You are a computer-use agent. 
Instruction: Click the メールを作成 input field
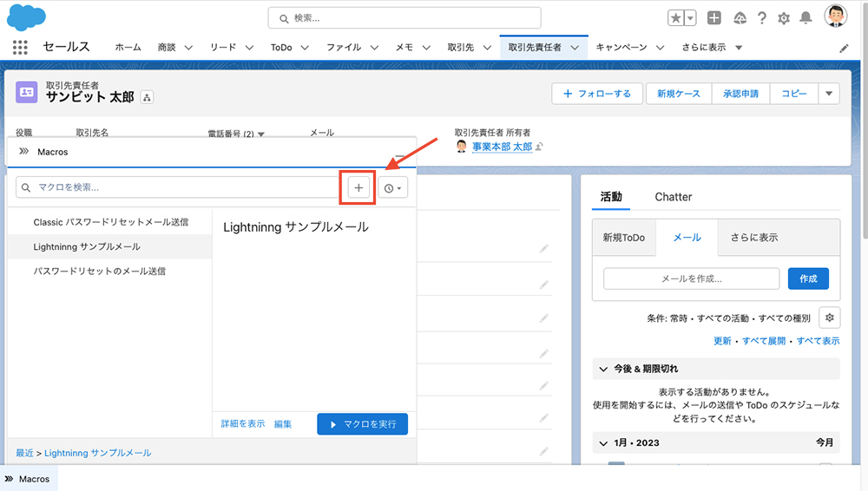click(692, 278)
